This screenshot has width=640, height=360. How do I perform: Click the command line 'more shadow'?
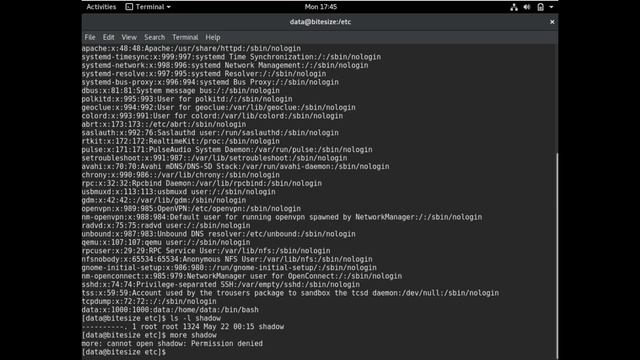(x=149, y=335)
